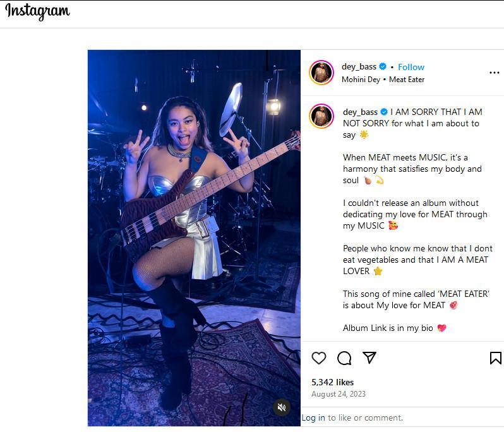Open the three-dot more options menu
This screenshot has height=432, width=504.
pyautogui.click(x=495, y=73)
